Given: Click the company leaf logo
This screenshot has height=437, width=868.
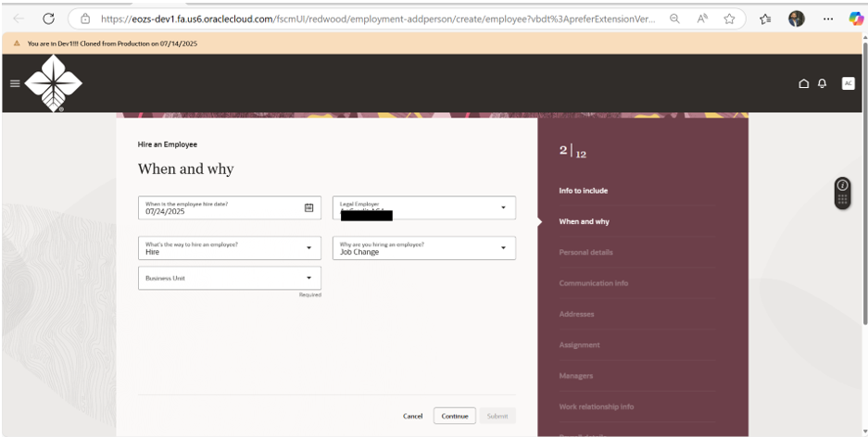Looking at the screenshot, I should (54, 83).
